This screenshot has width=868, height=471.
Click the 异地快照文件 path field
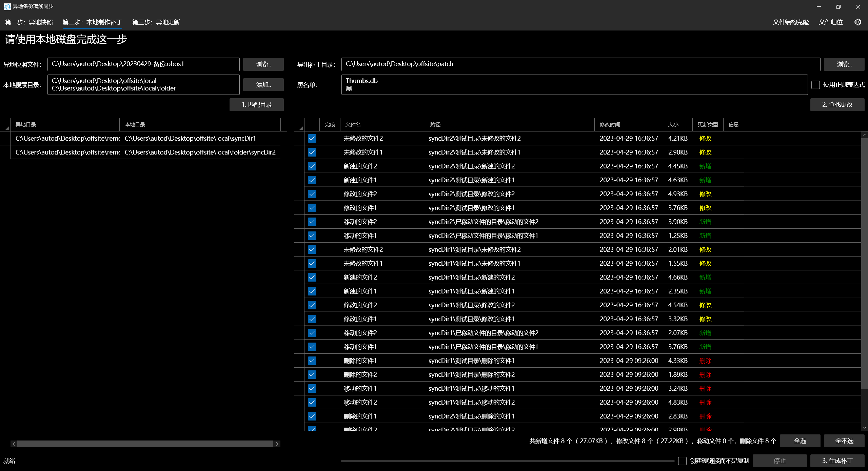143,64
